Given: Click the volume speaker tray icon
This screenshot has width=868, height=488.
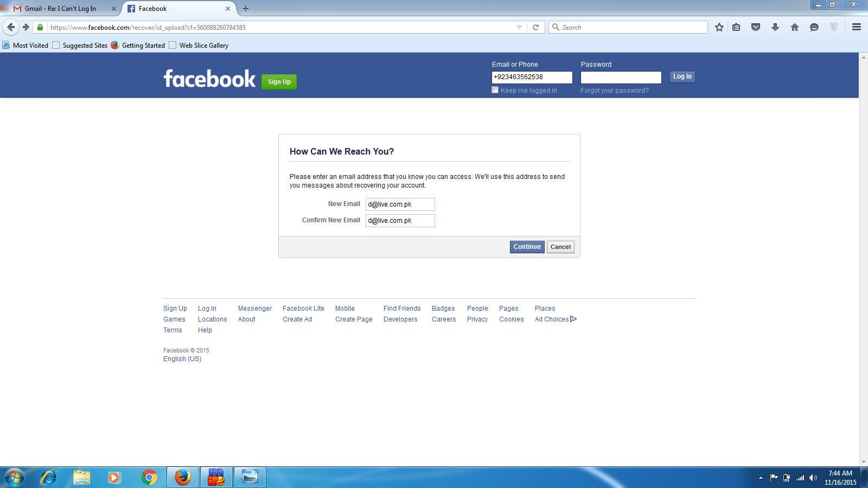Looking at the screenshot, I should 813,478.
